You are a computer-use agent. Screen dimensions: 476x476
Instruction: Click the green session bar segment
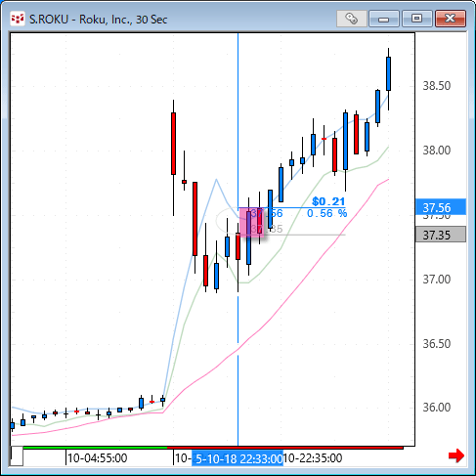[x=95, y=448]
